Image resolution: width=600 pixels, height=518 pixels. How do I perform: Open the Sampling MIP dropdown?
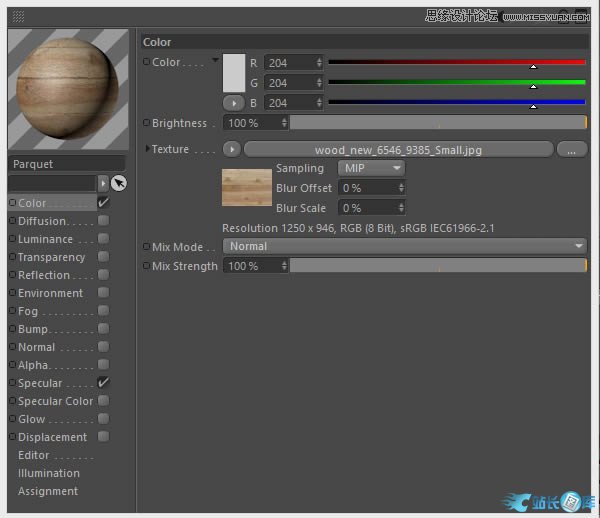(x=371, y=168)
